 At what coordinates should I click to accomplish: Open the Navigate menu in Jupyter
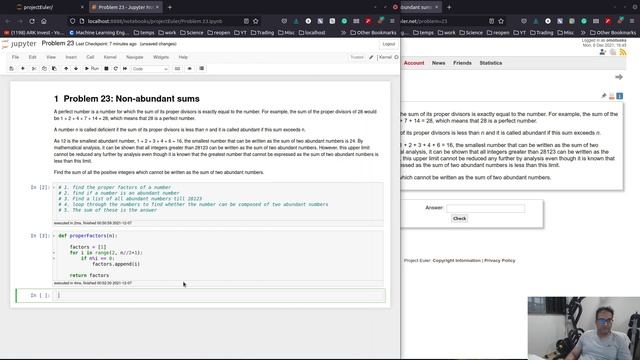coord(135,57)
